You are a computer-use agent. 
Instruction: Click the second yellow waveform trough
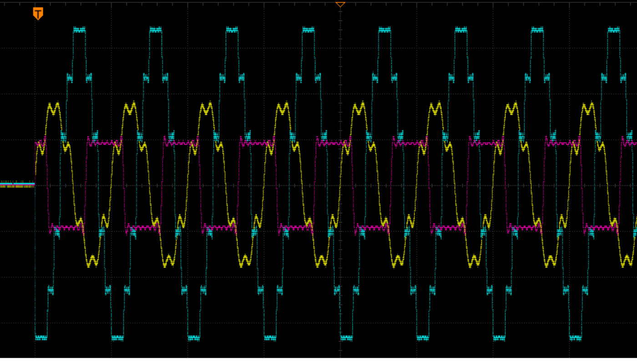(169, 261)
